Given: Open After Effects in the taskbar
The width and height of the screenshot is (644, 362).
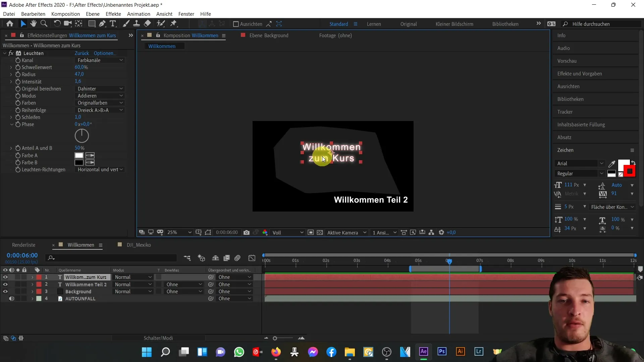Looking at the screenshot, I should (x=423, y=352).
